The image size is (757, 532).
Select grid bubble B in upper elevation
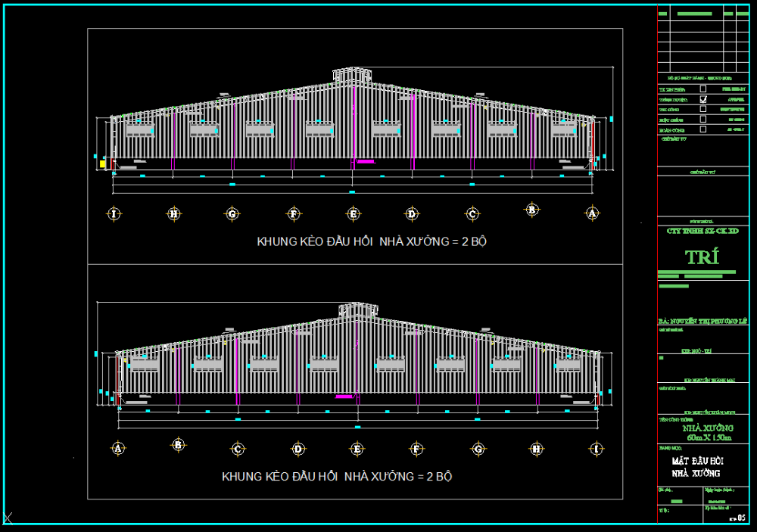pos(531,210)
